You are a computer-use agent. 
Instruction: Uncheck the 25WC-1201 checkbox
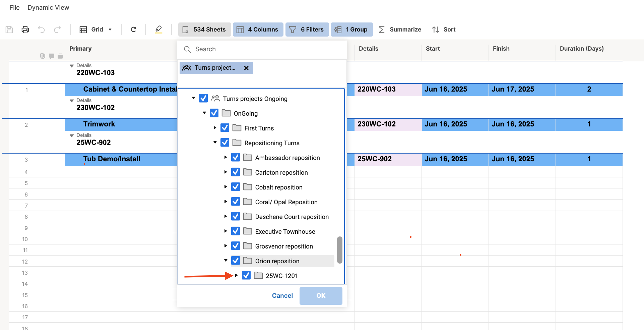246,275
